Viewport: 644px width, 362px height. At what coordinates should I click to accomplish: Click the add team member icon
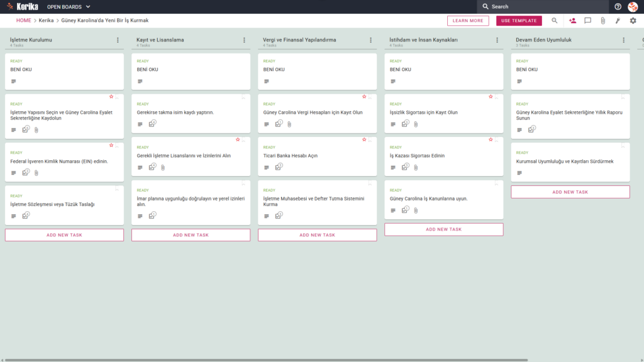(572, 21)
